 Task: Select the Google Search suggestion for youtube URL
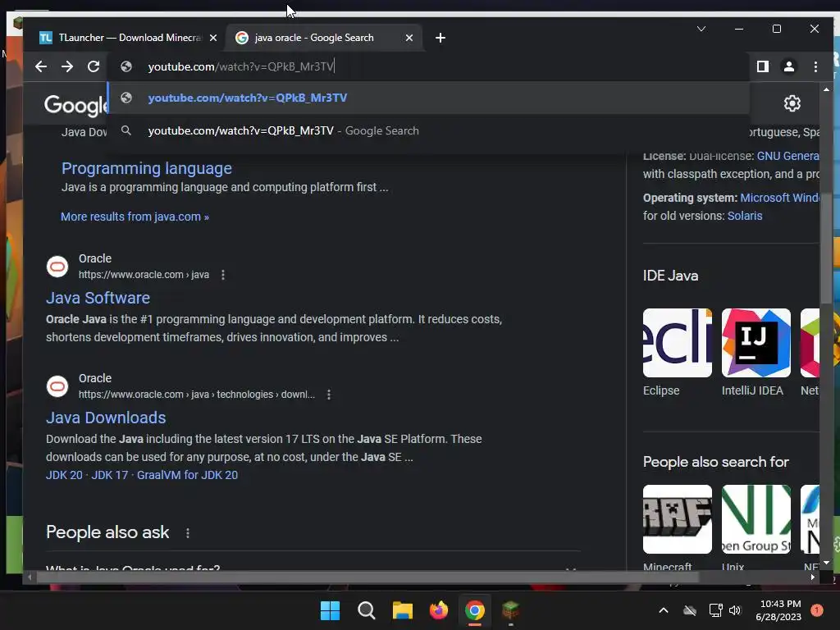[x=428, y=130]
